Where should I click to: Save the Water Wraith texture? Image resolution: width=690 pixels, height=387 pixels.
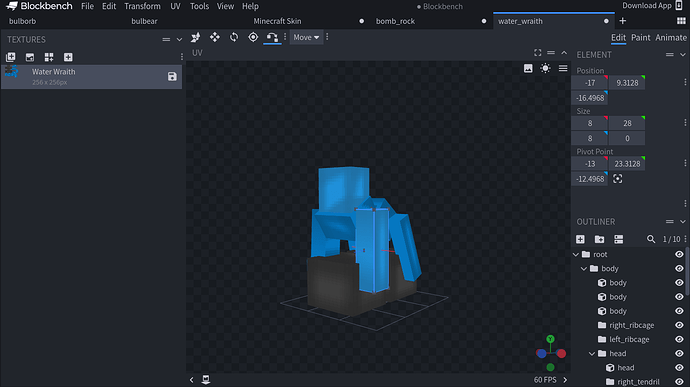(172, 77)
